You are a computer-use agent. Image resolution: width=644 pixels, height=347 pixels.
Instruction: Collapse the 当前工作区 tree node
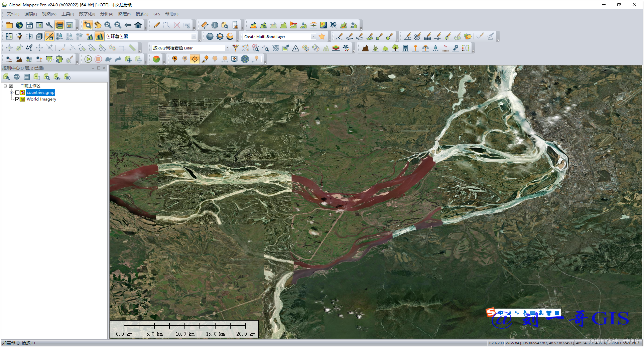[5, 86]
